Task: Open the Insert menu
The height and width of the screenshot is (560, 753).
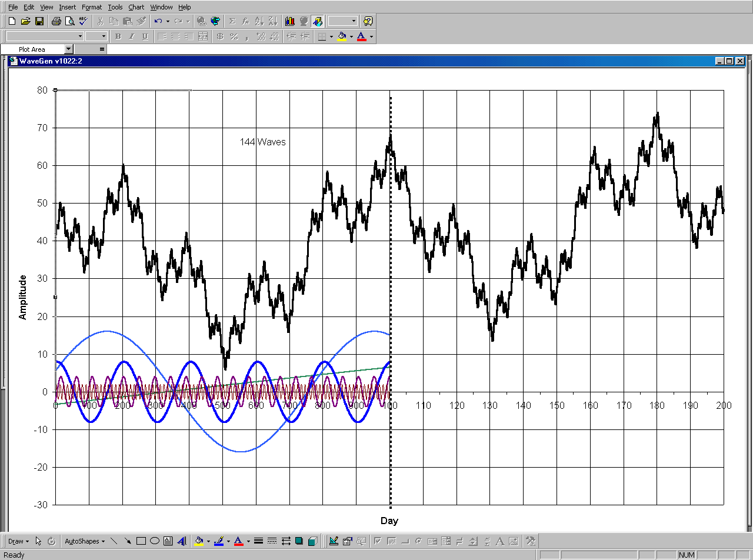Action: [68, 7]
